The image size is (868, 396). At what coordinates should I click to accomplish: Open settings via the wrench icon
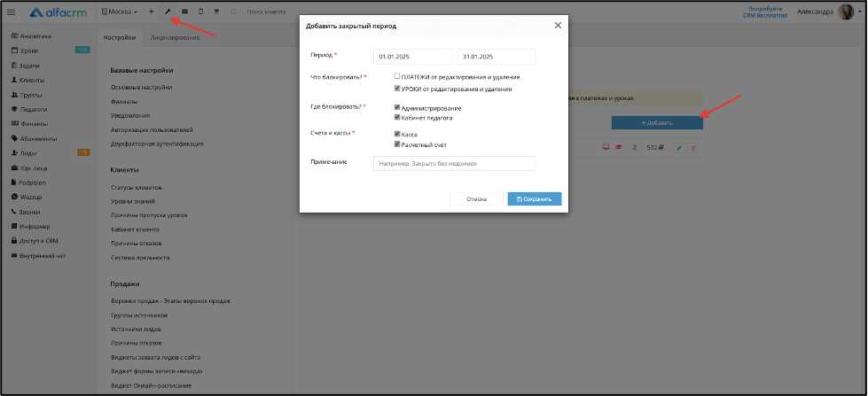[x=168, y=12]
